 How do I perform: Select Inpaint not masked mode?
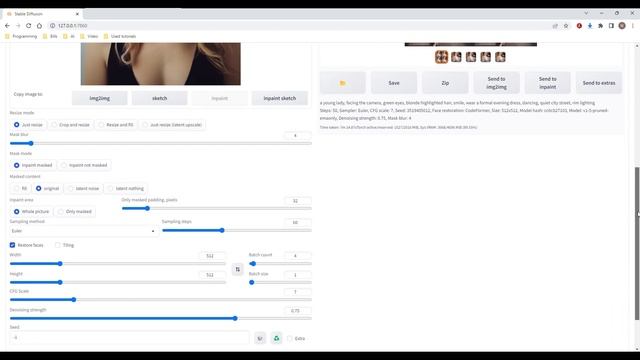coord(84,165)
